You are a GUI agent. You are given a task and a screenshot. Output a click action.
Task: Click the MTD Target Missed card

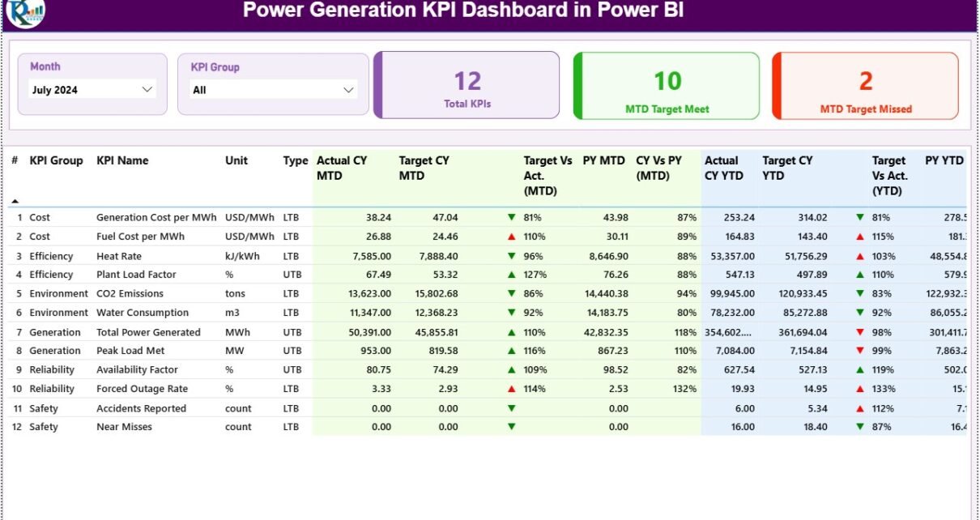pyautogui.click(x=865, y=86)
